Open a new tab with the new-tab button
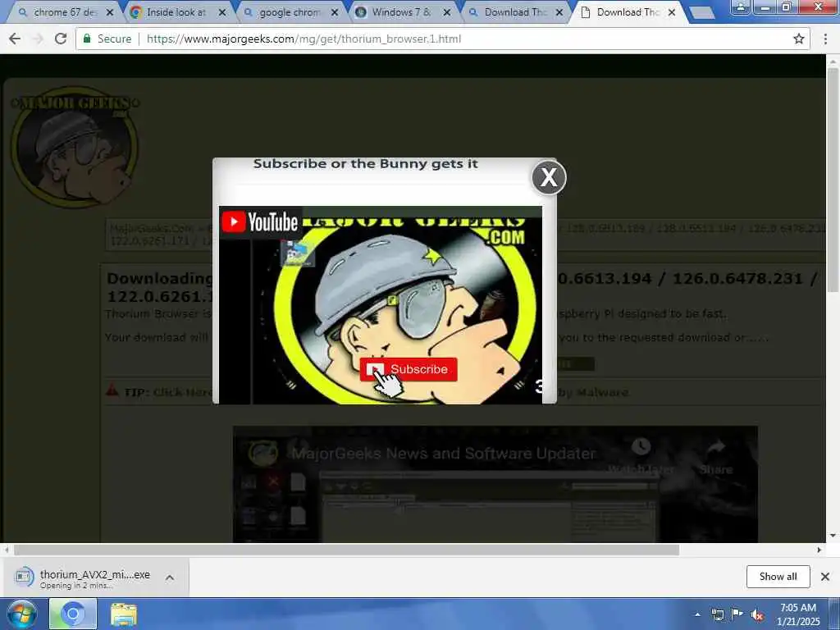 pos(702,13)
